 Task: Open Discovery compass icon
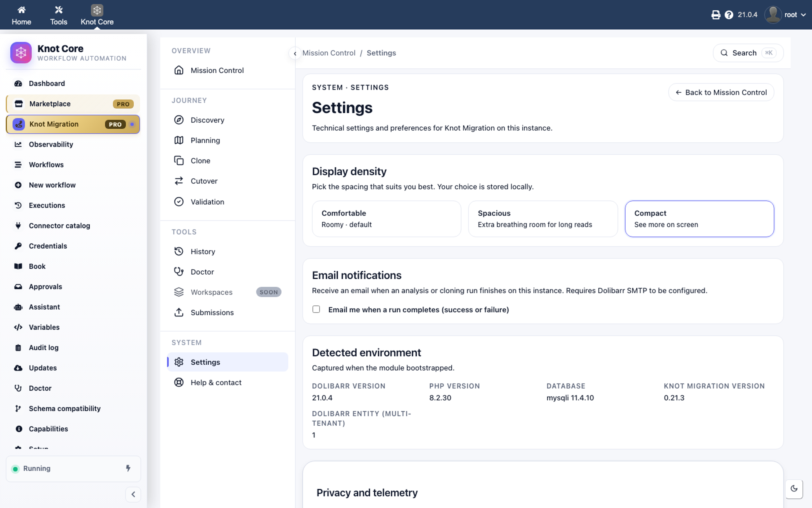(x=179, y=120)
